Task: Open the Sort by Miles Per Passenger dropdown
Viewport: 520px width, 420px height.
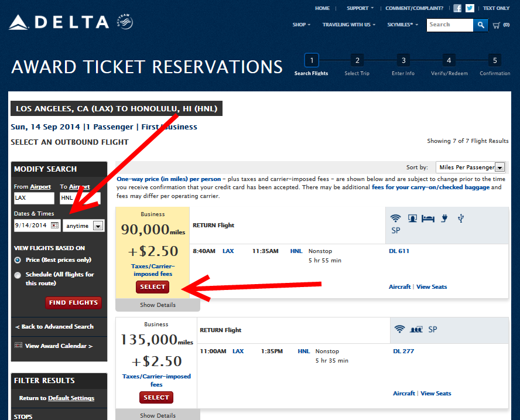Action: 499,167
